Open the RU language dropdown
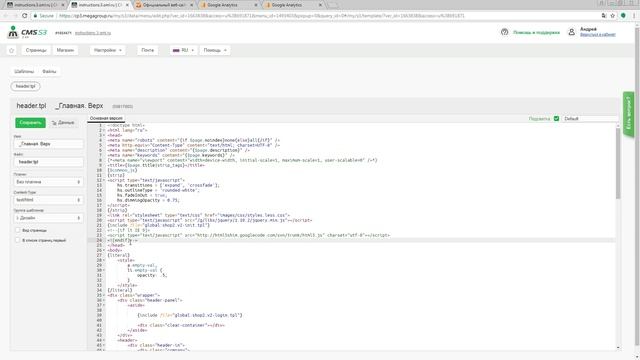 click(x=183, y=50)
